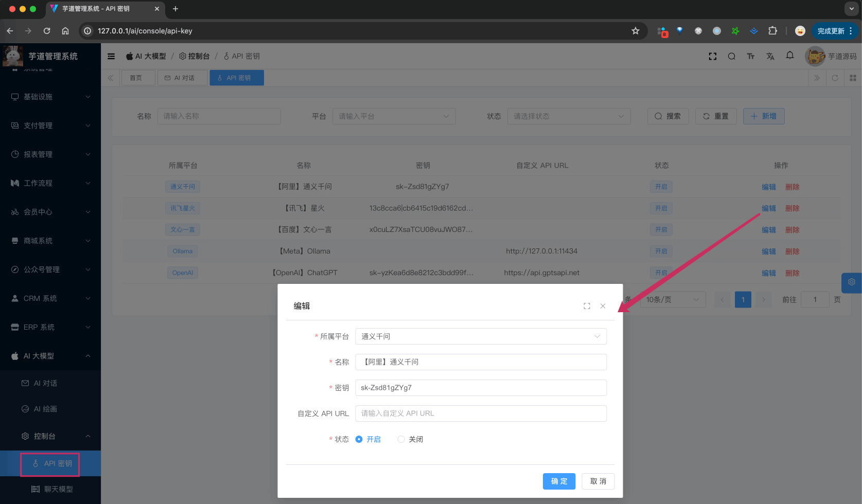The height and width of the screenshot is (504, 862).
Task: Open the notification bell
Action: tap(790, 56)
